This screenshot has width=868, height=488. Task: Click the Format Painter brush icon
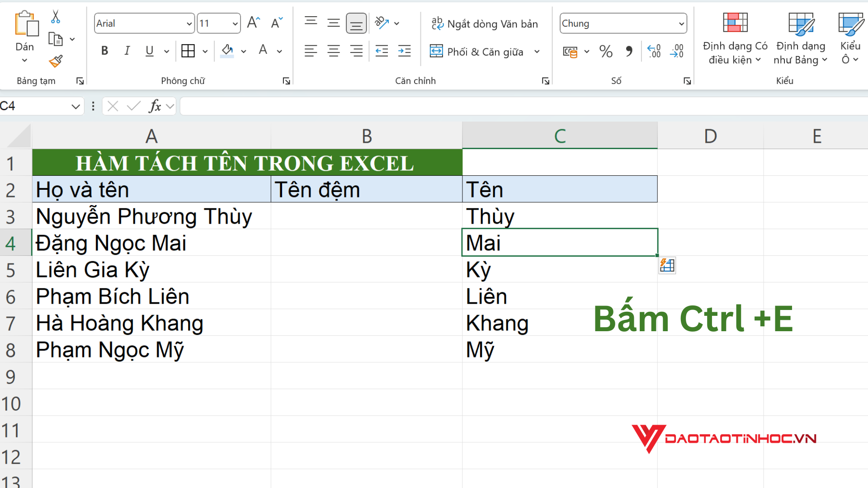coord(56,61)
